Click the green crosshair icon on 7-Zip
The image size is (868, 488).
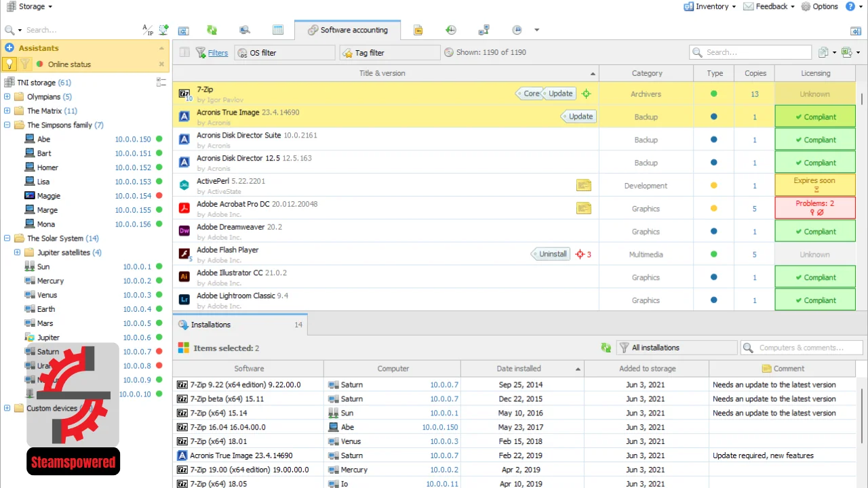587,94
